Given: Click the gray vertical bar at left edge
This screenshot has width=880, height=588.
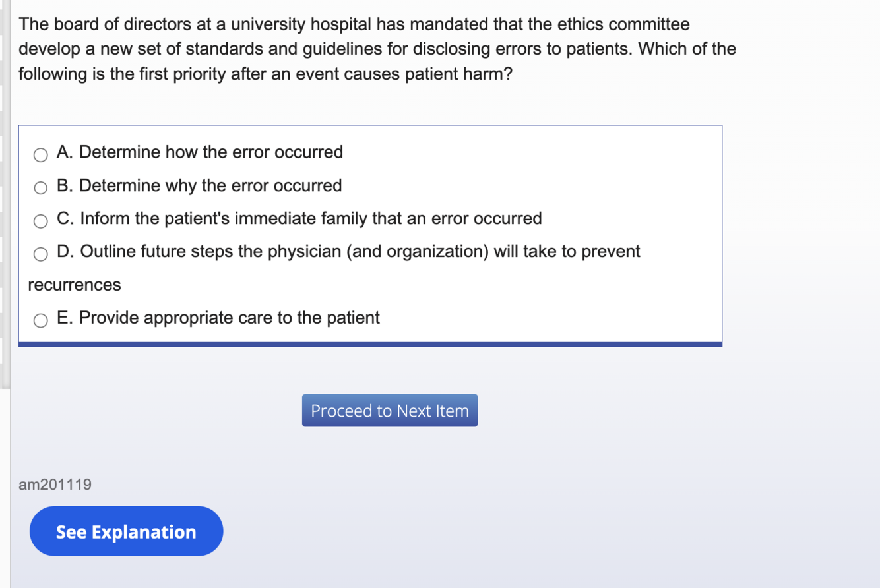Looking at the screenshot, I should 5,198.
